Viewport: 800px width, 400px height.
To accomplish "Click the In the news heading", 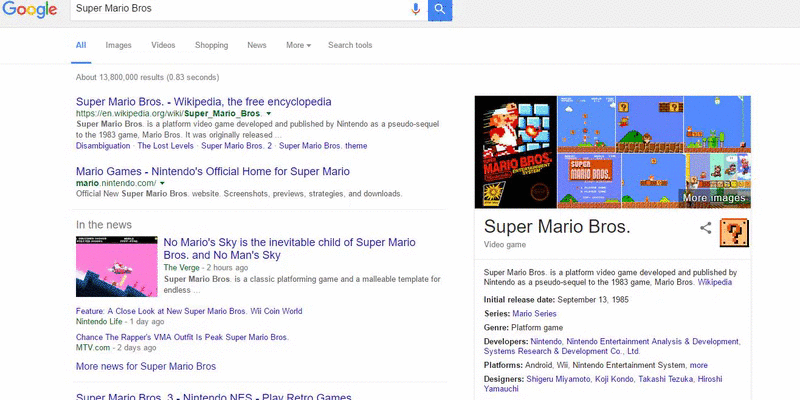I will 104,225.
